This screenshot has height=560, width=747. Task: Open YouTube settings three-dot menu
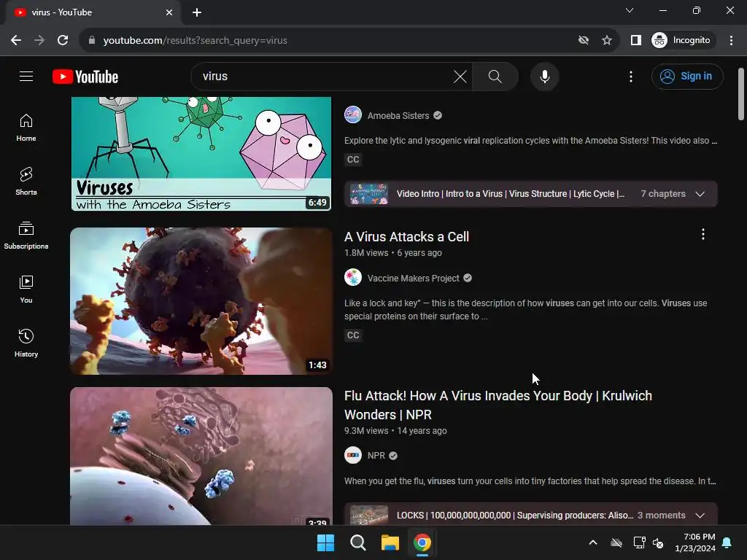pyautogui.click(x=631, y=76)
